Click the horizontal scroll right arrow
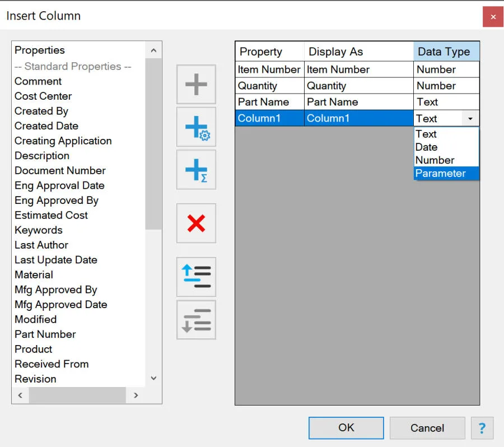The width and height of the screenshot is (504, 447). 136,395
